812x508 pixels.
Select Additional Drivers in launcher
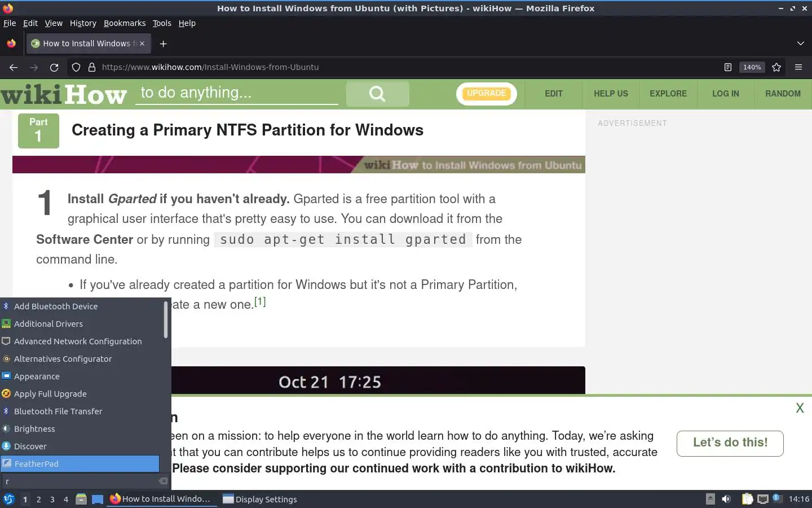[x=80, y=324]
